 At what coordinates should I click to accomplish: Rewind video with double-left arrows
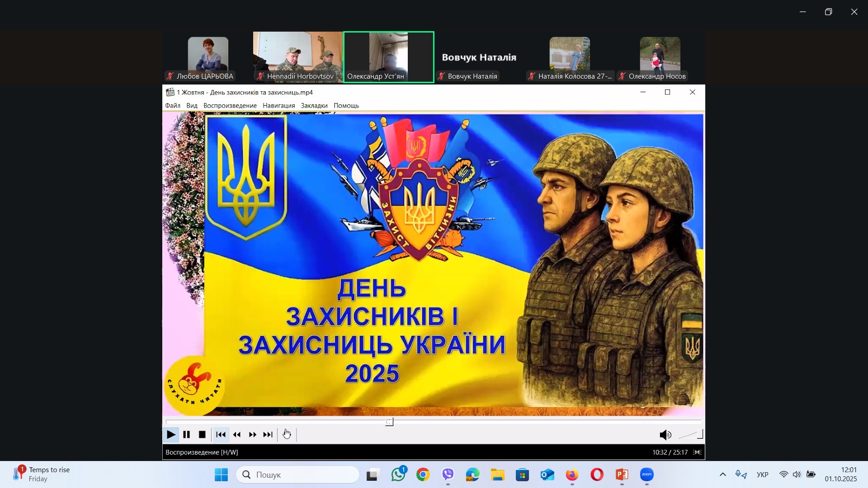237,435
